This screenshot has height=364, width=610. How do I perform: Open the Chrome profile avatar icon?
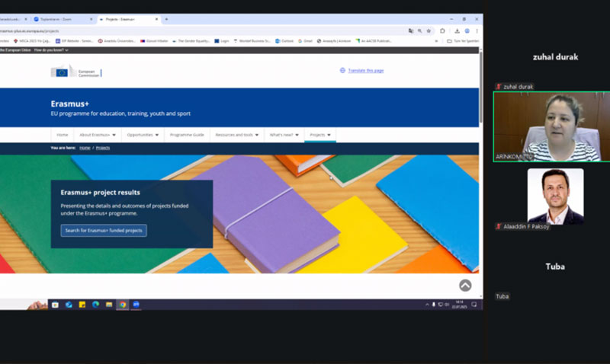[467, 30]
